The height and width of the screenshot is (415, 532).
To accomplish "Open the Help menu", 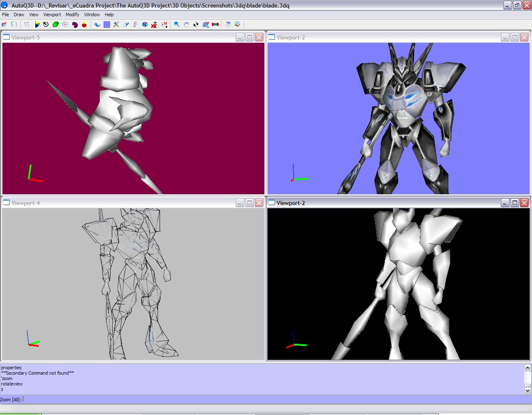I will [x=109, y=15].
